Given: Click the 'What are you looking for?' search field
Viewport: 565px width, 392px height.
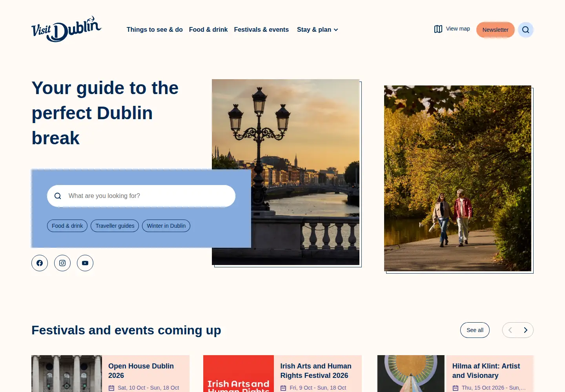Looking at the screenshot, I should click(141, 196).
